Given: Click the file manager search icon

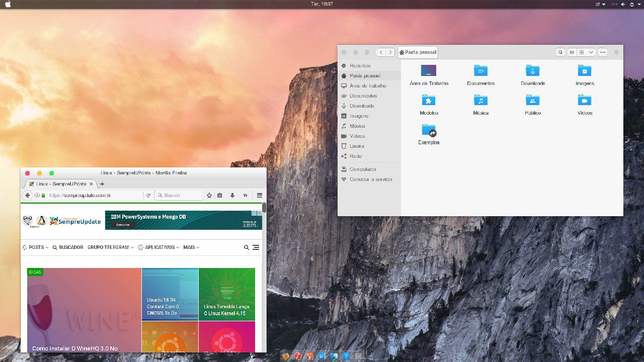Looking at the screenshot, I should pyautogui.click(x=560, y=52).
